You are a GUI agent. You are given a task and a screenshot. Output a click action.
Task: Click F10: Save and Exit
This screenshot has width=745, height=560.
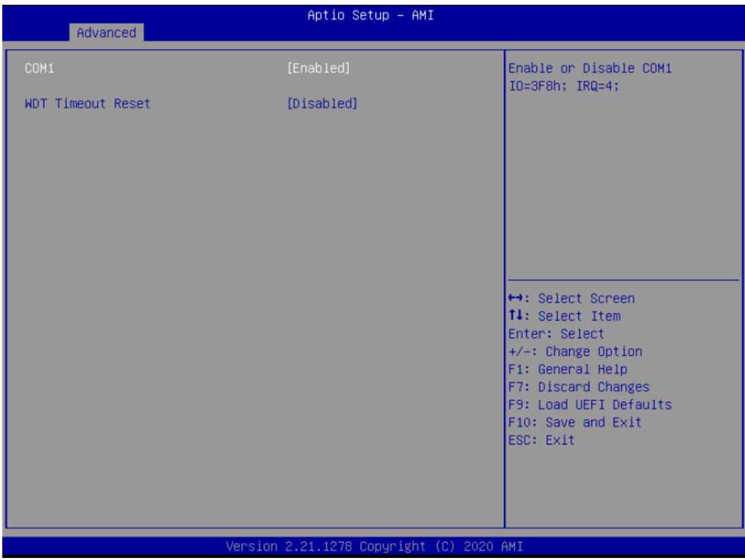pyautogui.click(x=575, y=422)
